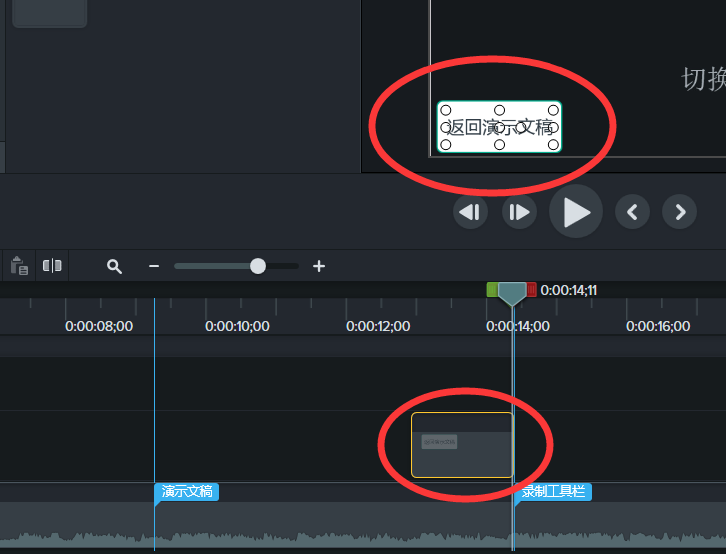Click the magnifier zoom-to-fit icon
The image size is (726, 554).
point(114,266)
